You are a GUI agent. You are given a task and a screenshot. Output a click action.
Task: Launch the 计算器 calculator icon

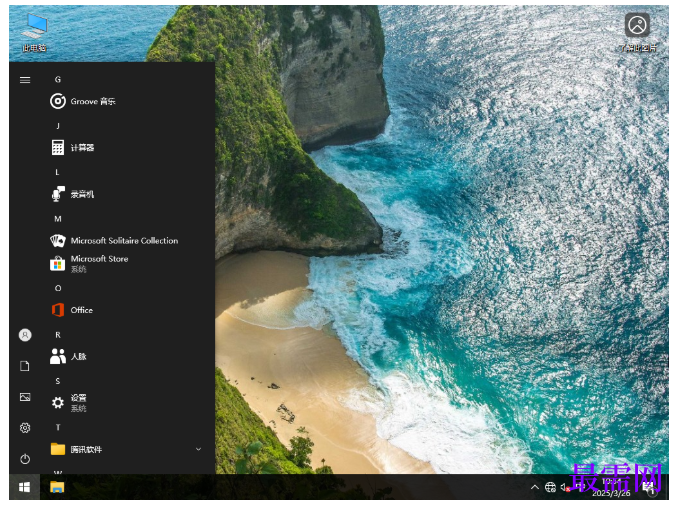coord(58,148)
